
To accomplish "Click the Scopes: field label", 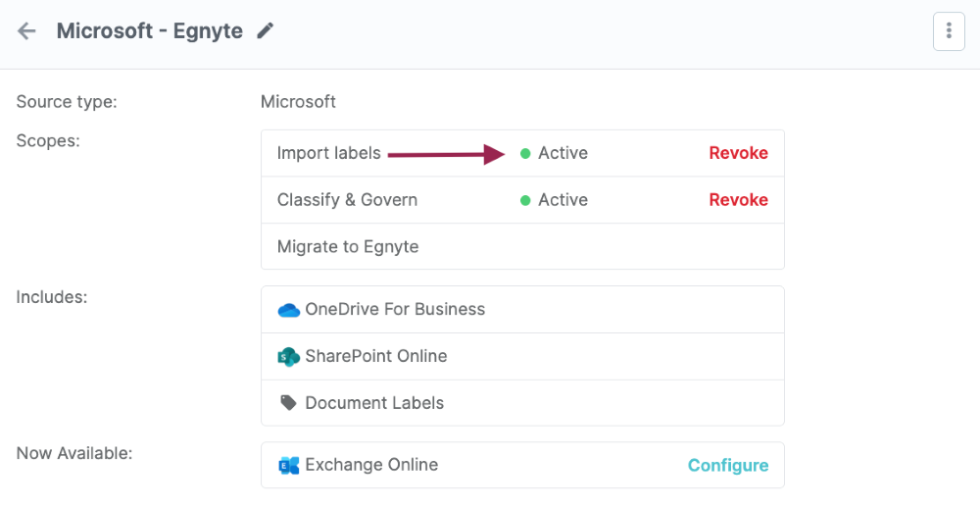I will pos(48,141).
